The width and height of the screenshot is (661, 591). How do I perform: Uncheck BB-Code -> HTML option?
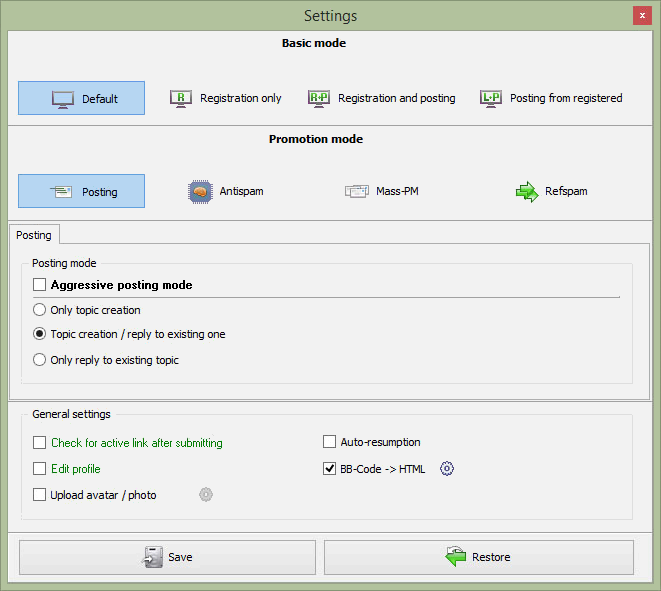pyautogui.click(x=330, y=469)
